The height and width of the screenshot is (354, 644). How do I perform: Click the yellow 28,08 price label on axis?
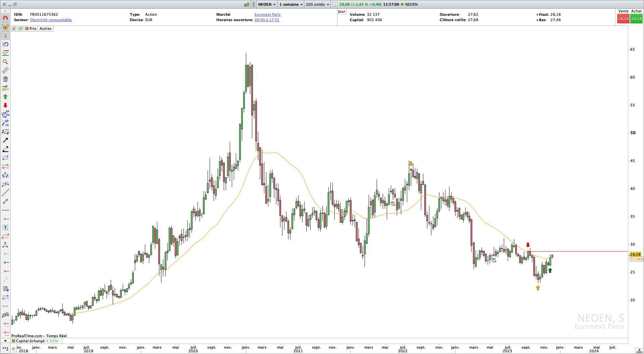635,254
